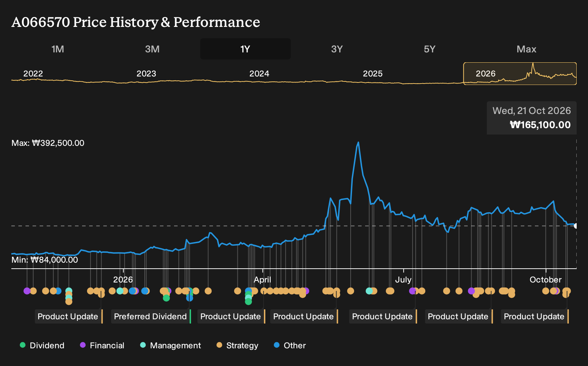
Task: Toggle the Financial legend filter
Action: [102, 345]
